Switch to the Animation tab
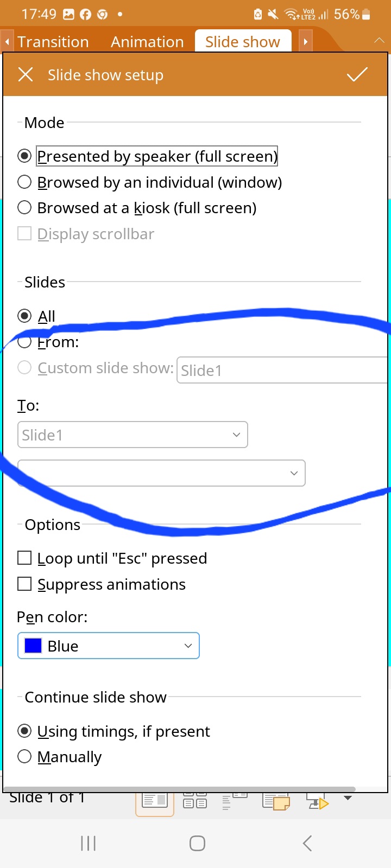The image size is (391, 868). [x=147, y=42]
